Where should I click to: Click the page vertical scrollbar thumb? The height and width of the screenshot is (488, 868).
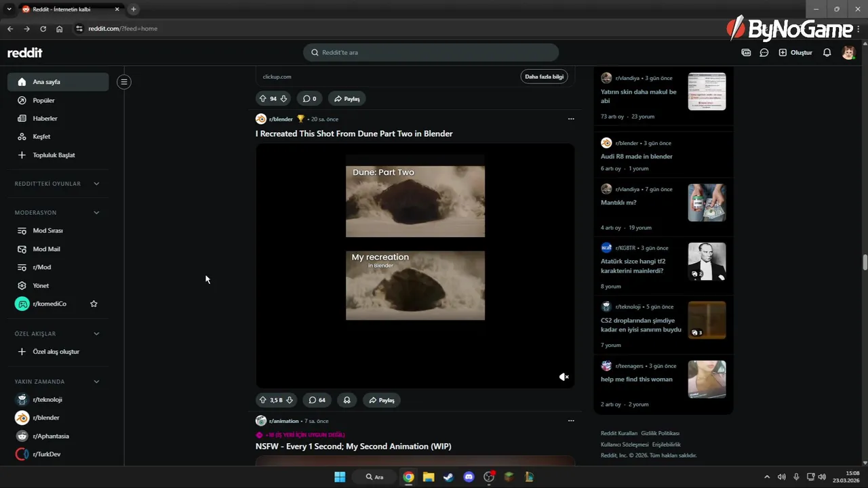(x=865, y=263)
